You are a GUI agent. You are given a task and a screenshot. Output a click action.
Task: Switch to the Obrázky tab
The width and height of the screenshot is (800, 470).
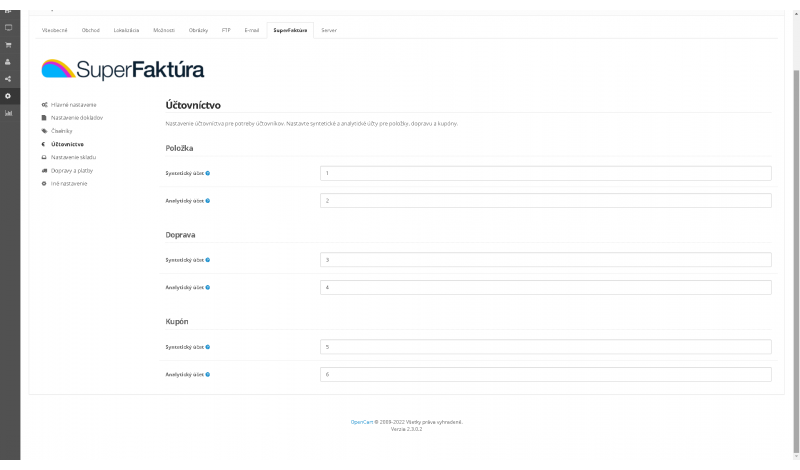tap(198, 30)
